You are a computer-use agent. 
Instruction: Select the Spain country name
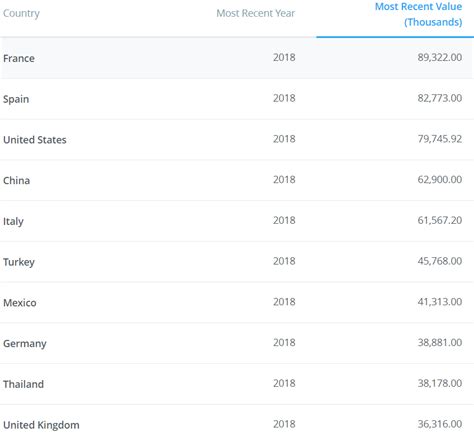pyautogui.click(x=16, y=99)
